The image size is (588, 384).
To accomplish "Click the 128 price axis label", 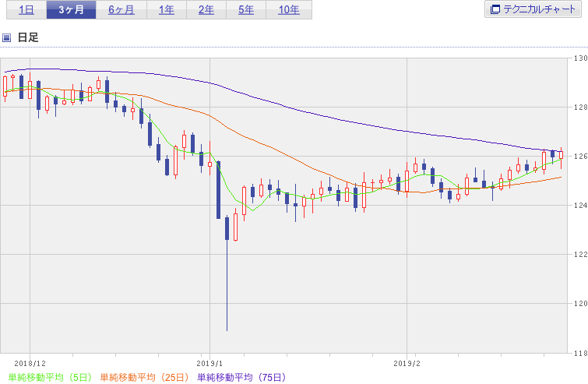I will (580, 107).
